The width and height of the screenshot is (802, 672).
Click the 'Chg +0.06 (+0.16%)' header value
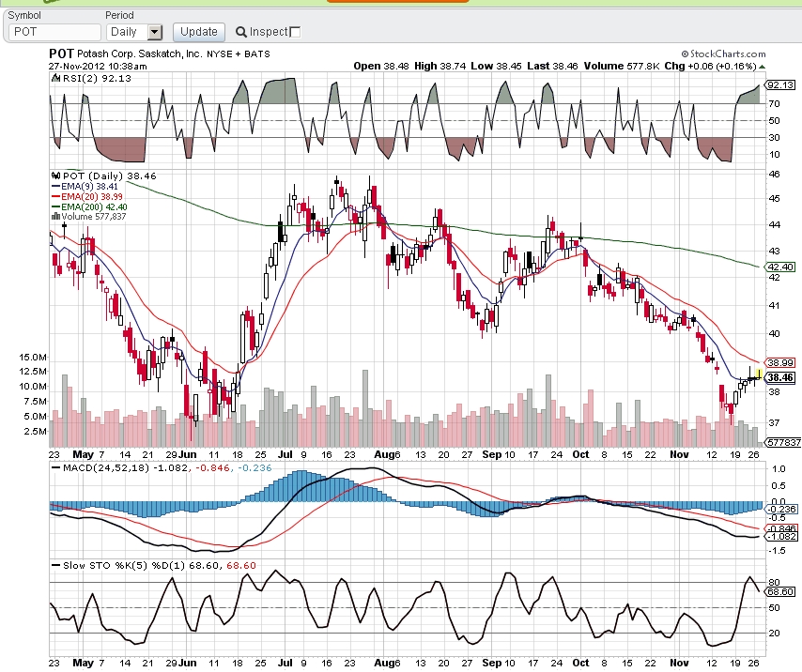point(711,66)
